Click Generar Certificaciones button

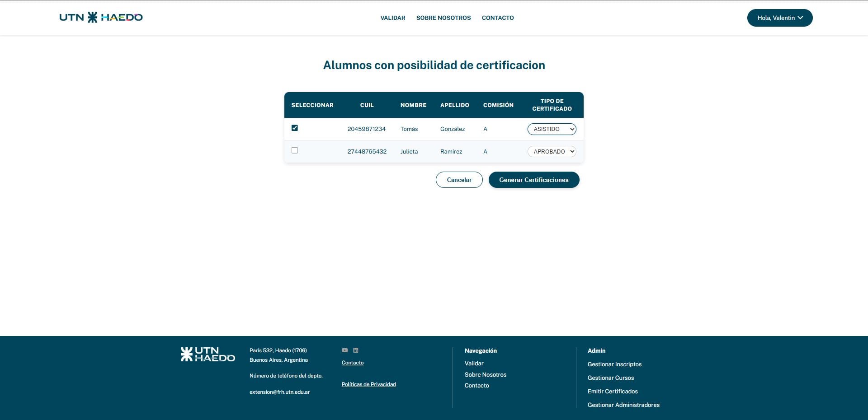click(x=534, y=180)
